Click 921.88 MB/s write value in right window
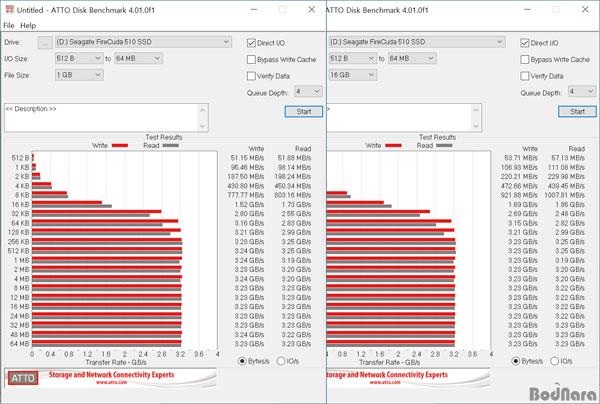The image size is (600, 404). 520,195
